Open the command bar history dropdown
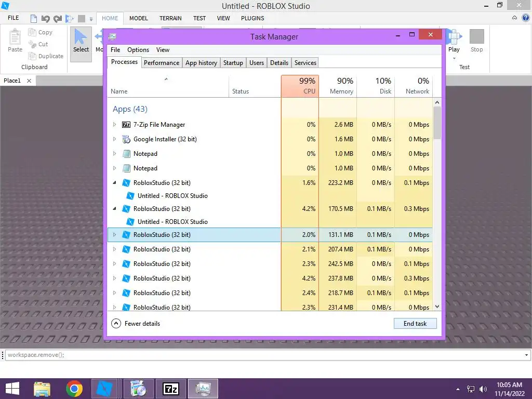This screenshot has height=399, width=532. click(x=526, y=355)
